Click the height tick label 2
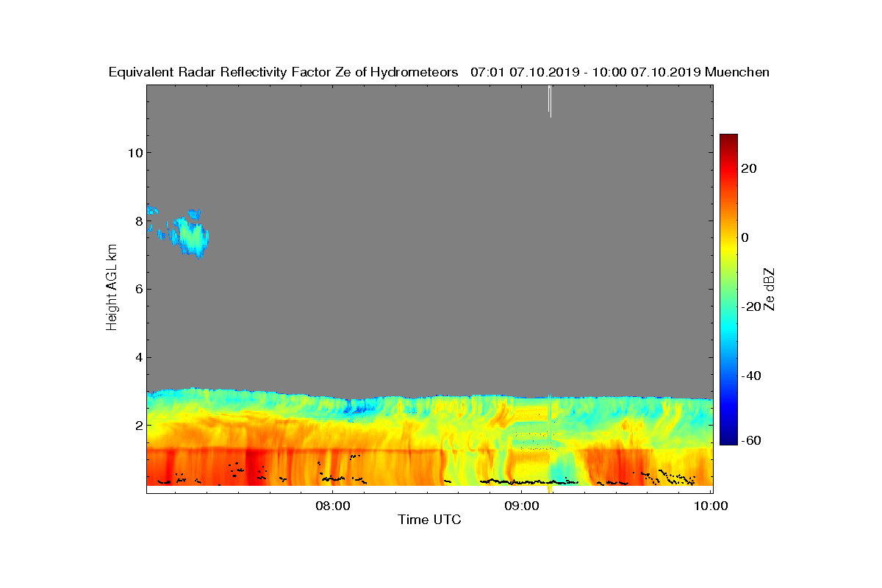 (x=138, y=425)
